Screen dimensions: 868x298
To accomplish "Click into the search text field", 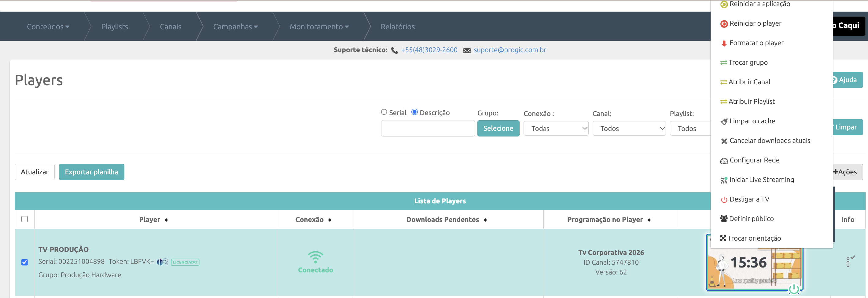I will pyautogui.click(x=428, y=128).
